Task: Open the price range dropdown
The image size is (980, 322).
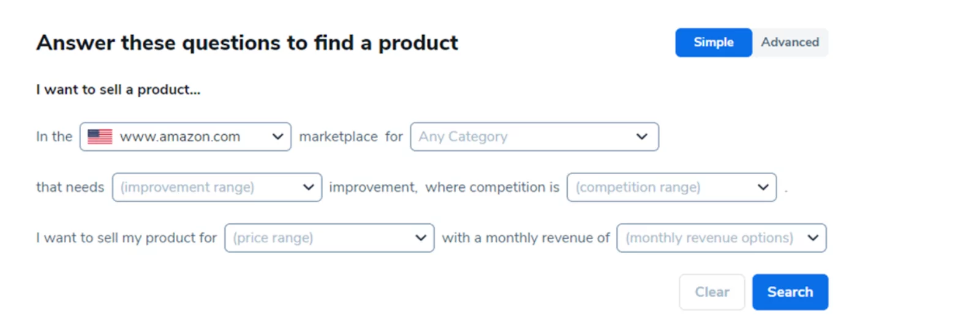Action: point(330,238)
